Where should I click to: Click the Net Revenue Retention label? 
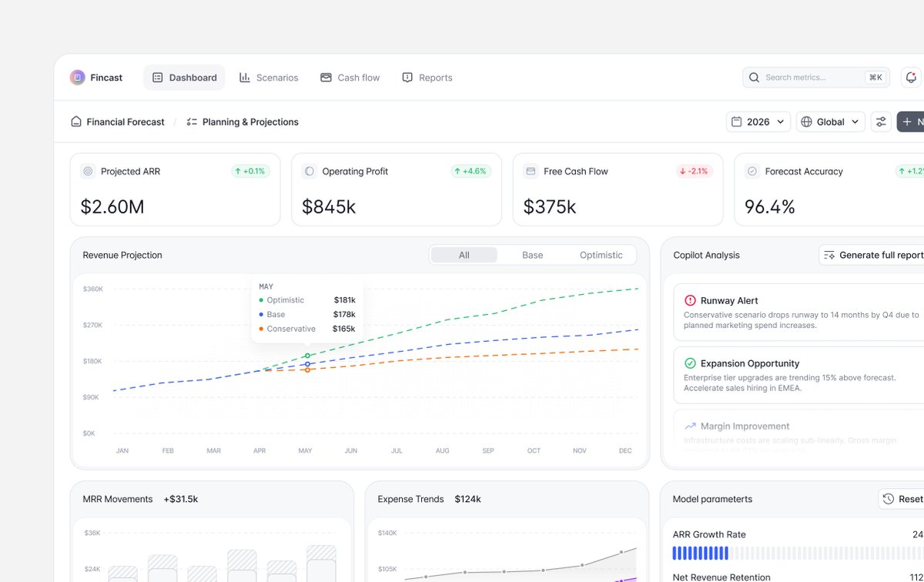click(x=721, y=577)
